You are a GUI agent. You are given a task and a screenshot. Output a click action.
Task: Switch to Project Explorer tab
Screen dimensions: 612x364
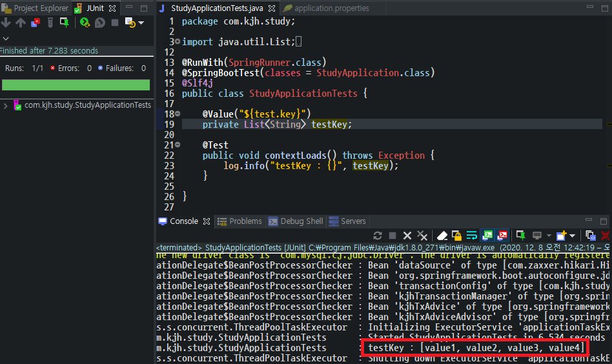click(x=35, y=8)
